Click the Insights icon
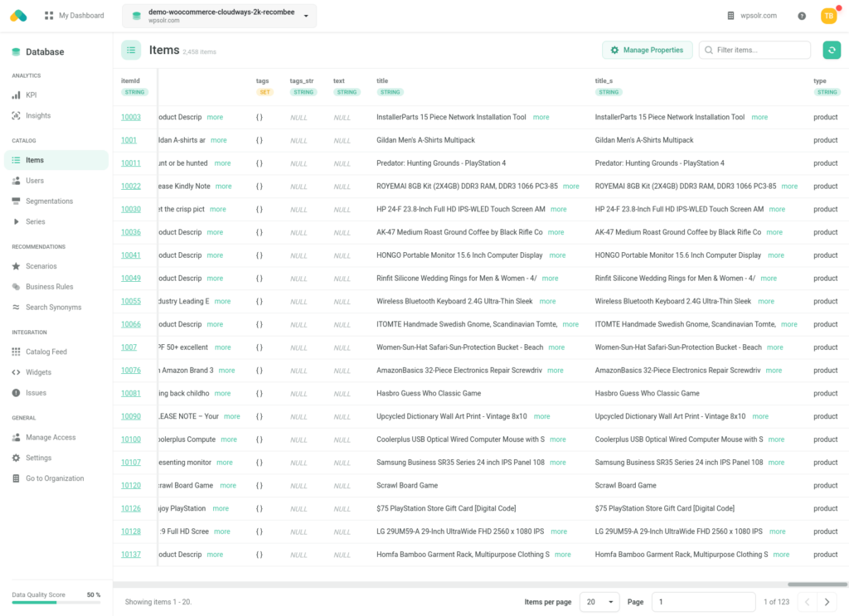This screenshot has width=849, height=616. (x=17, y=116)
